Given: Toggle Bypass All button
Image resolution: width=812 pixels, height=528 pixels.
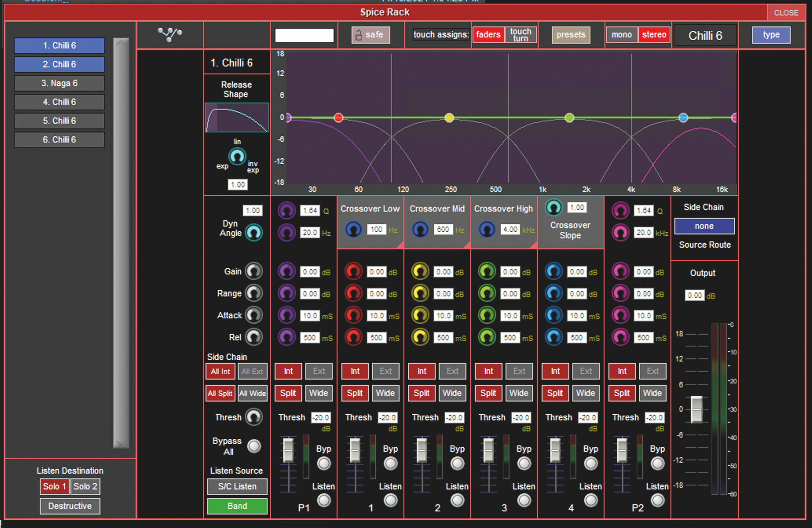Looking at the screenshot, I should pyautogui.click(x=254, y=446).
